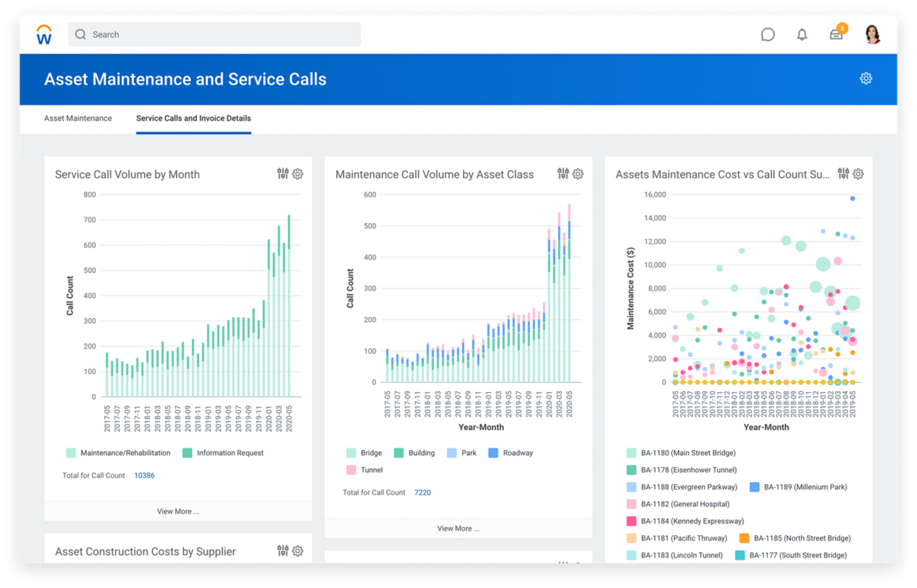Viewport: 917px width, 588px height.
Task: Open filter controls for Service Call Volume chart
Action: [282, 174]
